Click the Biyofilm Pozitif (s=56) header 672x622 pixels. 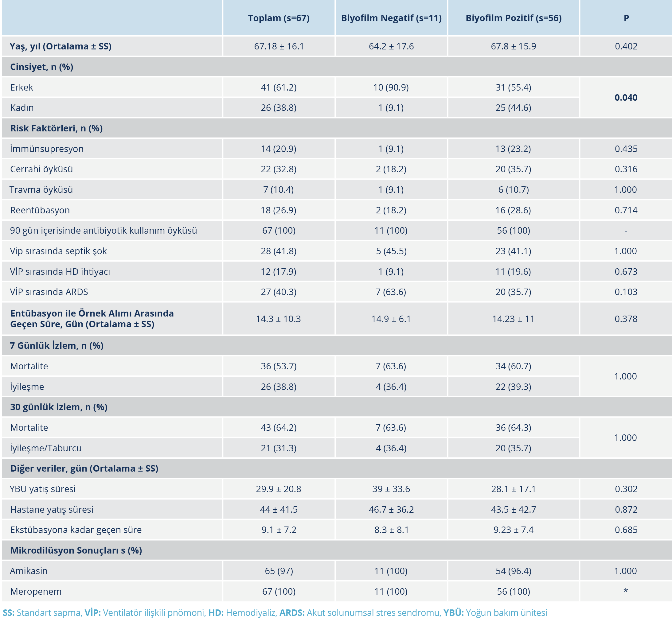[x=513, y=18]
